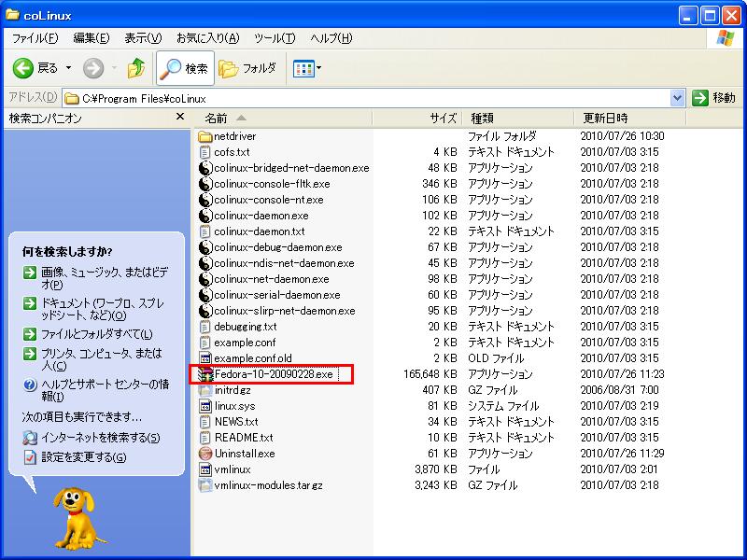Select the vmlinux file icon
This screenshot has width=747, height=560.
click(x=205, y=469)
